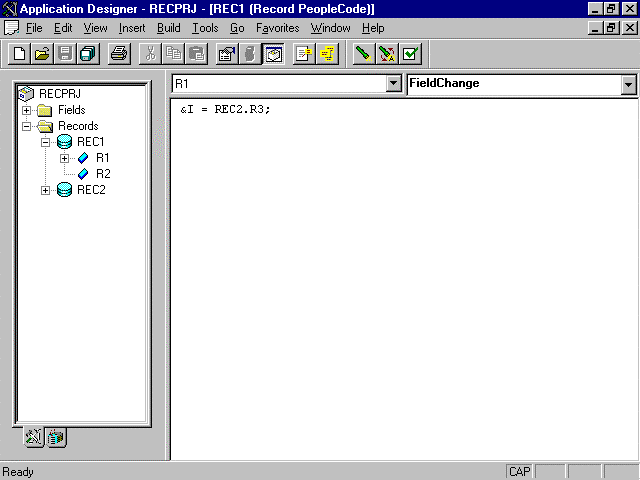
Task: Click the Copy toolbar icon
Action: pos(173,53)
